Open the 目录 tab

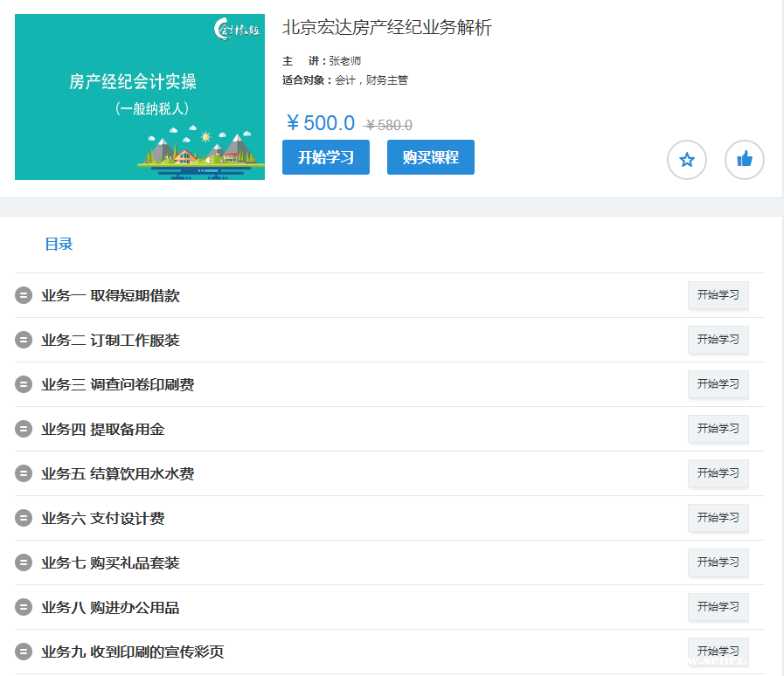coord(59,245)
